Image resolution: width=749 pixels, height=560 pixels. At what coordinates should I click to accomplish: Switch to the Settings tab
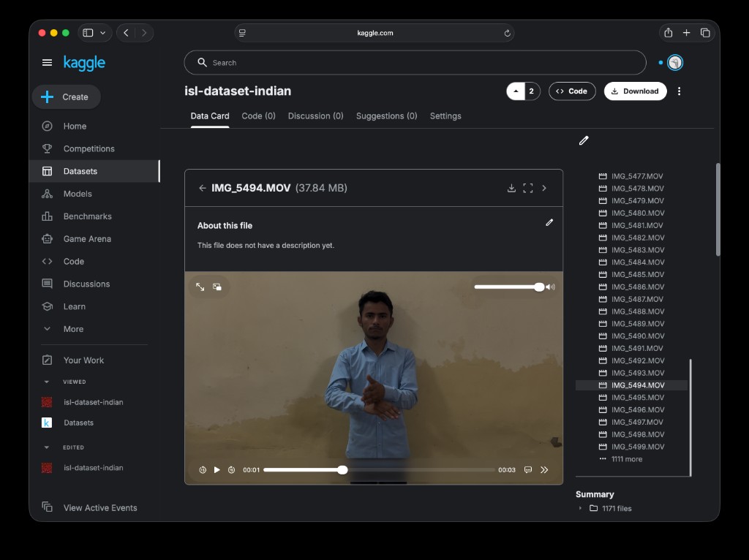point(445,116)
